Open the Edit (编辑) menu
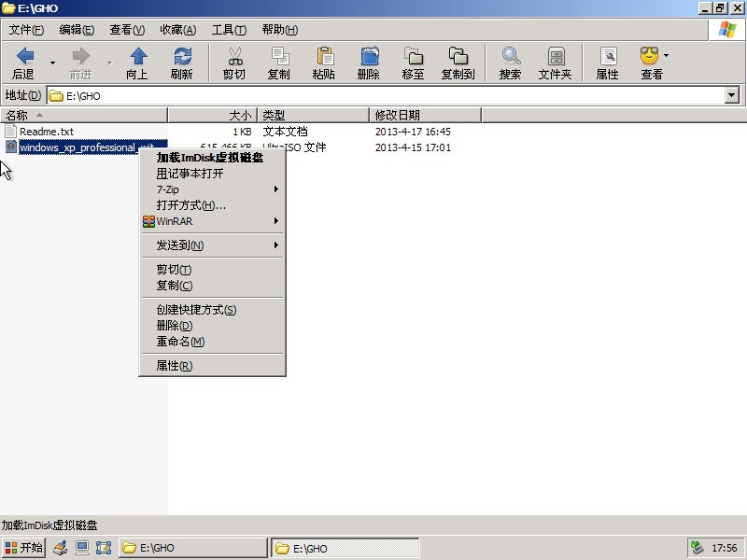The height and width of the screenshot is (560, 747). click(x=77, y=30)
